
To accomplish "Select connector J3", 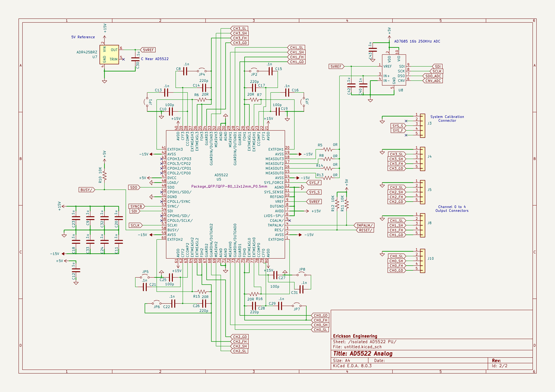I will [x=423, y=126].
